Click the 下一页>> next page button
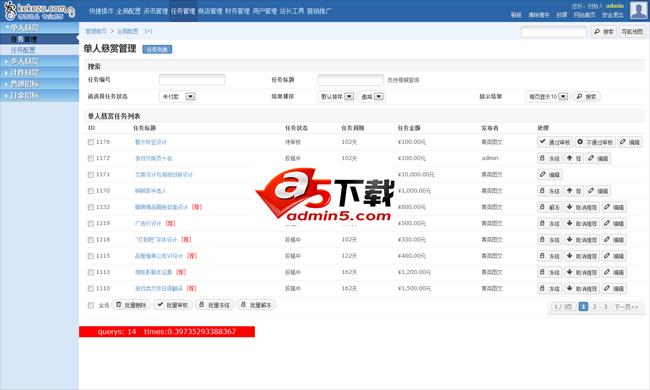The image size is (650, 390). click(x=627, y=307)
